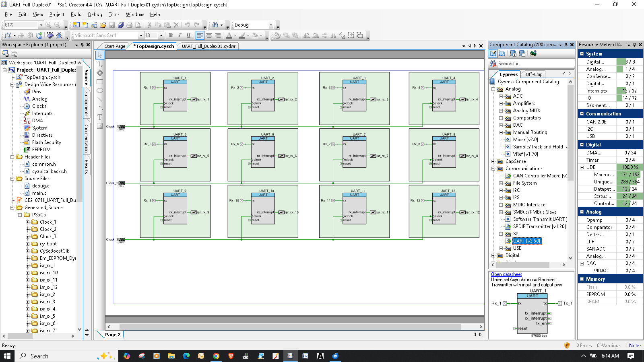Click the Interrupts usage bar

tap(630, 91)
